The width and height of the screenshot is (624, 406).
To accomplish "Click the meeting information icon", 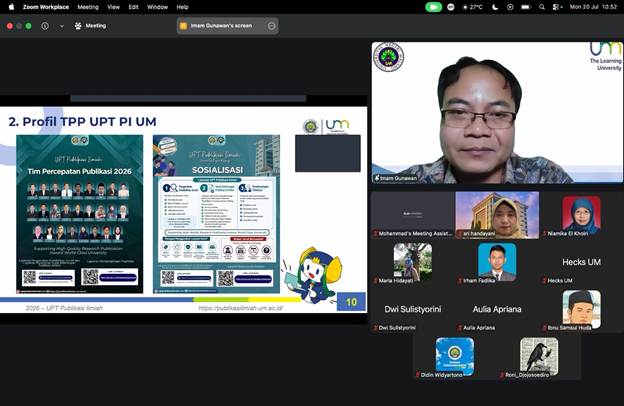I will tap(45, 26).
